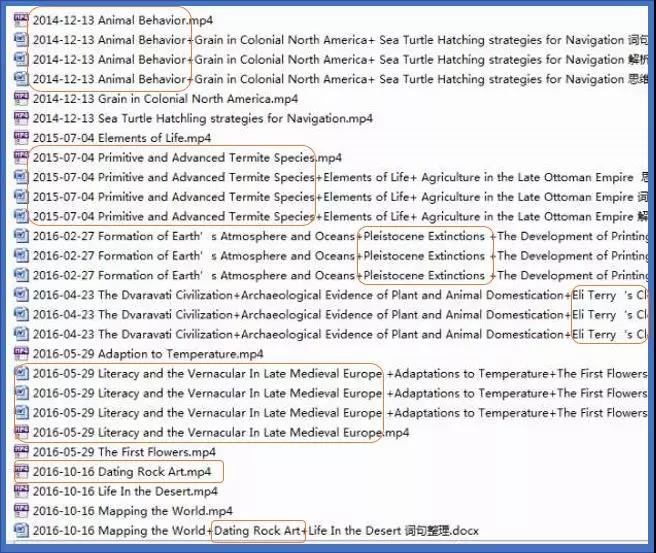Screen dimensions: 656x553
Task: Select file name '2014-12-13 Grain in Colonial North America.mp4'
Action: click(165, 99)
